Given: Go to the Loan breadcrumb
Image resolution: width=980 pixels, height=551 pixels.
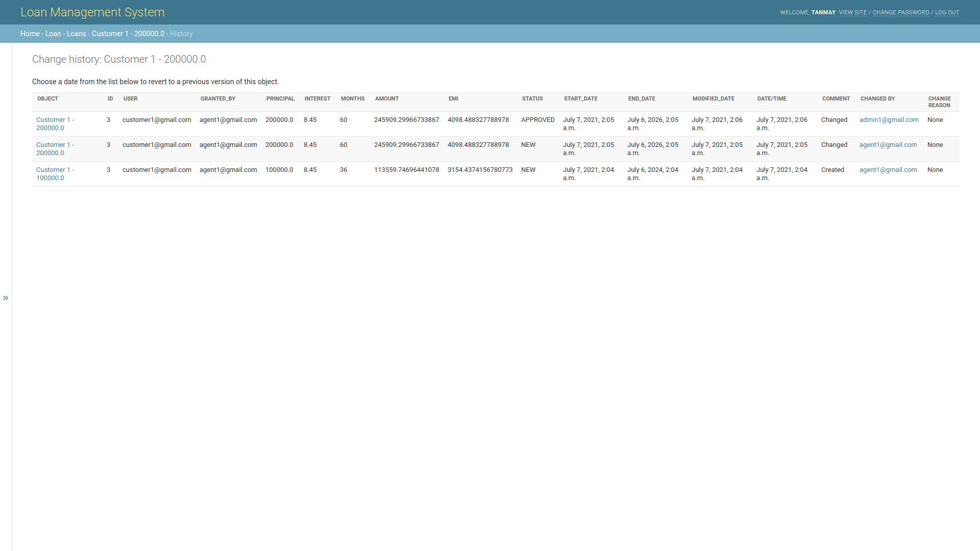Looking at the screenshot, I should point(53,34).
